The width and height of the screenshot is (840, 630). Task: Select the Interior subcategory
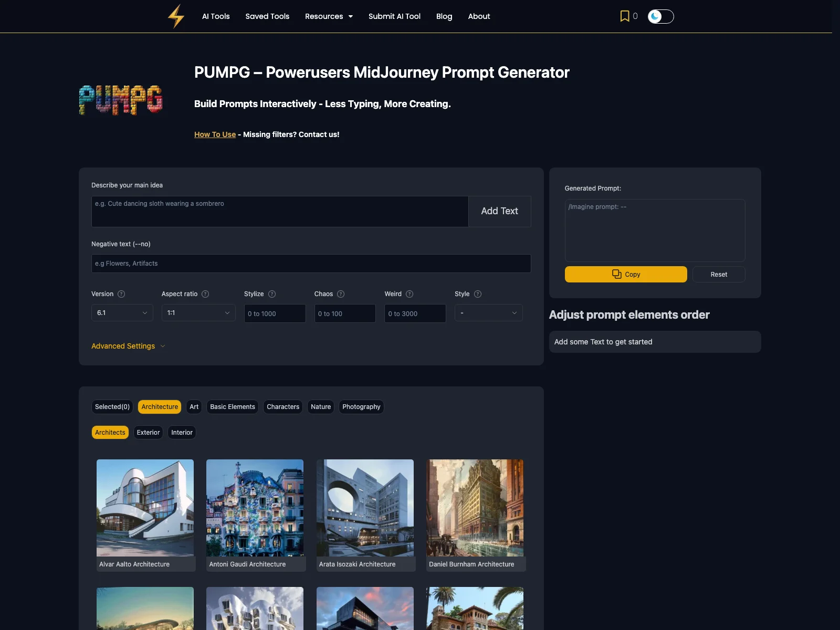pyautogui.click(x=182, y=433)
